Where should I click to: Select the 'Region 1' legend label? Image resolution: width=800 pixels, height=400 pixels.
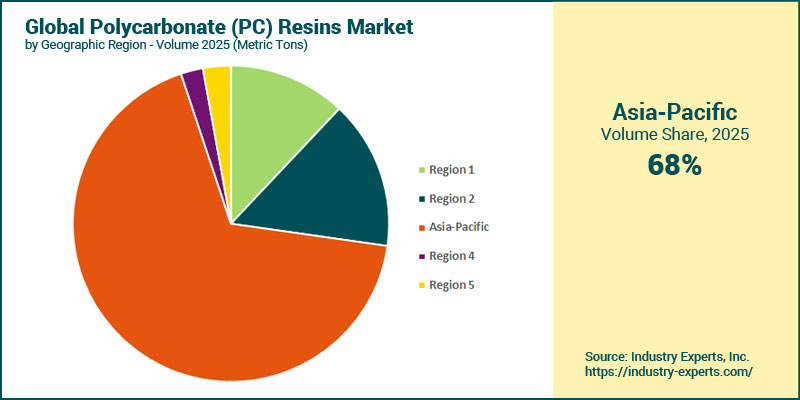(x=452, y=170)
